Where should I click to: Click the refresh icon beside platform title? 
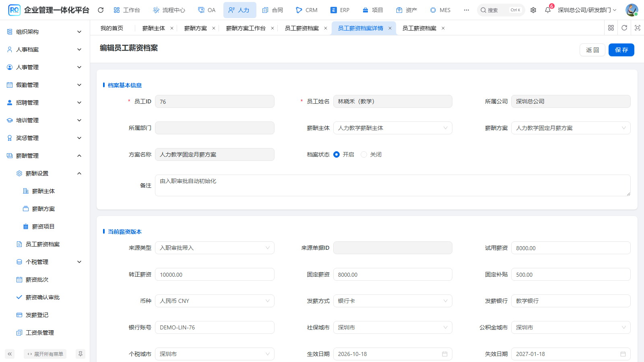[x=101, y=10]
